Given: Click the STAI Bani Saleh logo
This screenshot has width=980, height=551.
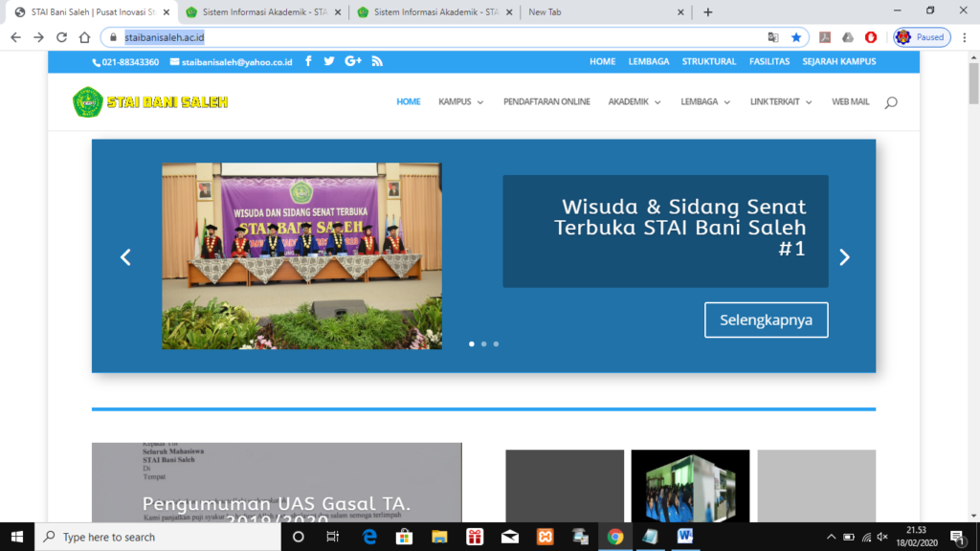Looking at the screenshot, I should click(150, 101).
